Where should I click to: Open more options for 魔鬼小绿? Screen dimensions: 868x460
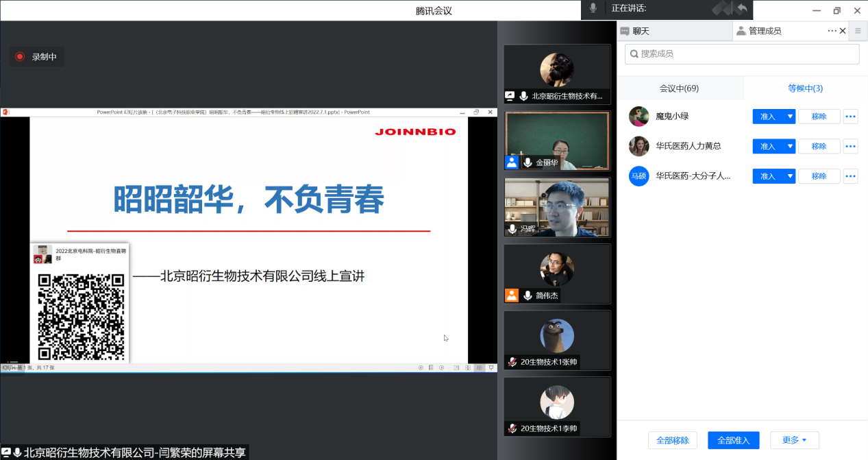(850, 117)
